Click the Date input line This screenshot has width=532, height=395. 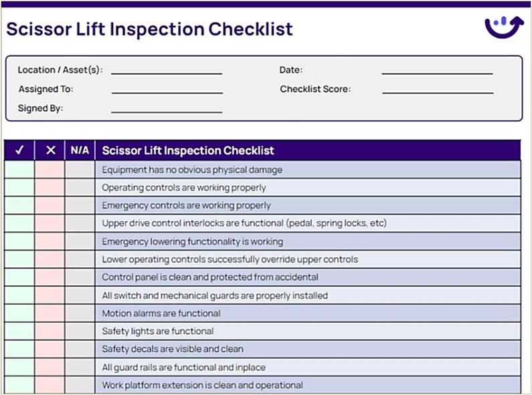pos(437,70)
